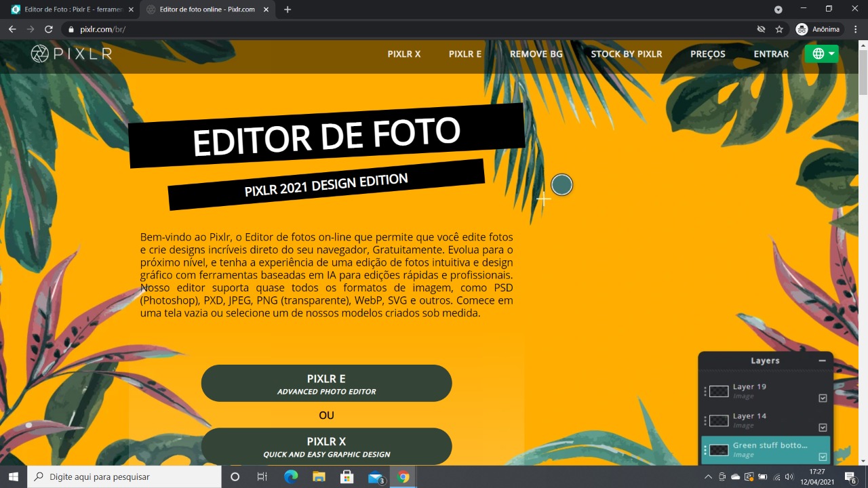Open a new browser tab

click(x=288, y=9)
